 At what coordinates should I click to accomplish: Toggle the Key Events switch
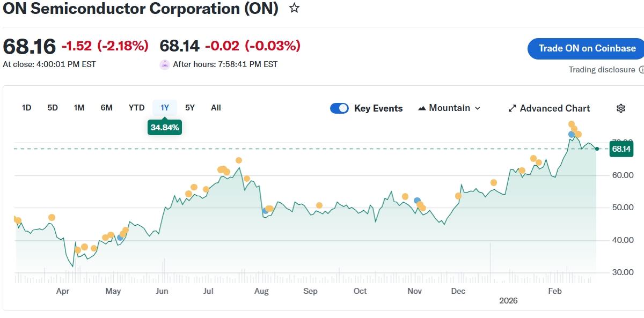(339, 108)
